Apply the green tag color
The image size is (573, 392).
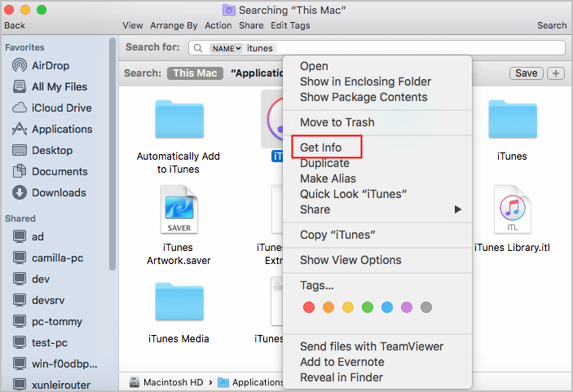pos(368,307)
